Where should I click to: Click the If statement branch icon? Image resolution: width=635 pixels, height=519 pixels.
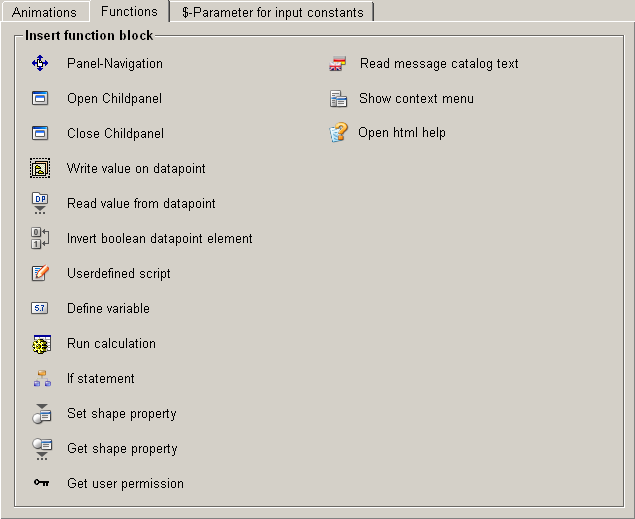pos(41,378)
